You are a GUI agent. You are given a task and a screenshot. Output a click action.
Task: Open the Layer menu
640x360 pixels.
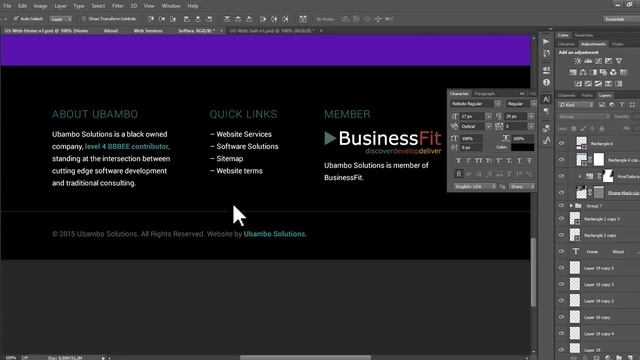(x=60, y=6)
